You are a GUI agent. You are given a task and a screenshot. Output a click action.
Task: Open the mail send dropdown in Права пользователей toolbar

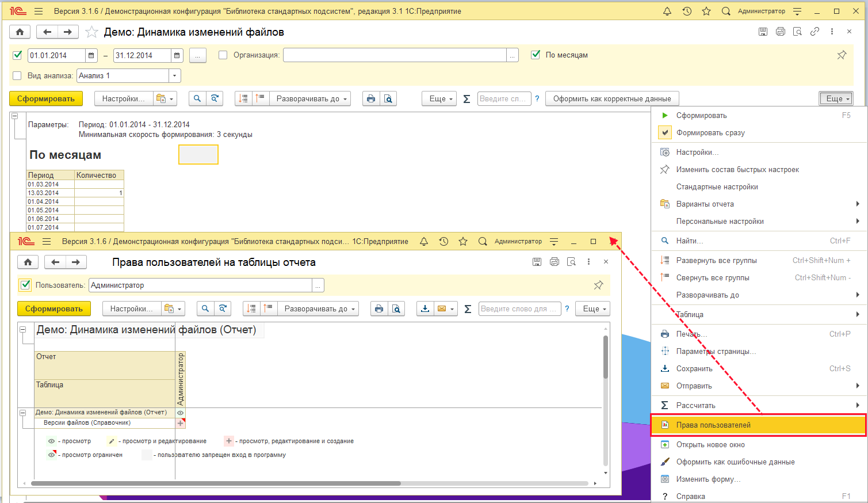point(445,308)
